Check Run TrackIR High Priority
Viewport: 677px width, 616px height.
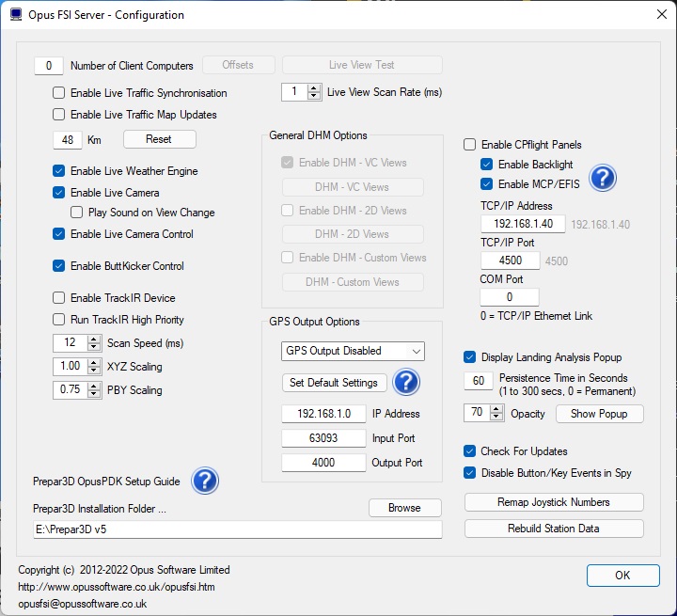click(58, 320)
